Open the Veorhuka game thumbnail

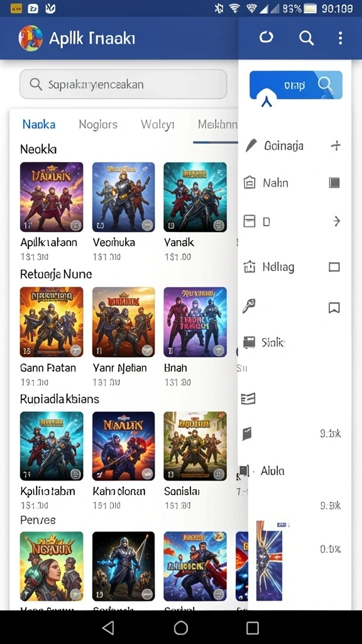tap(124, 197)
